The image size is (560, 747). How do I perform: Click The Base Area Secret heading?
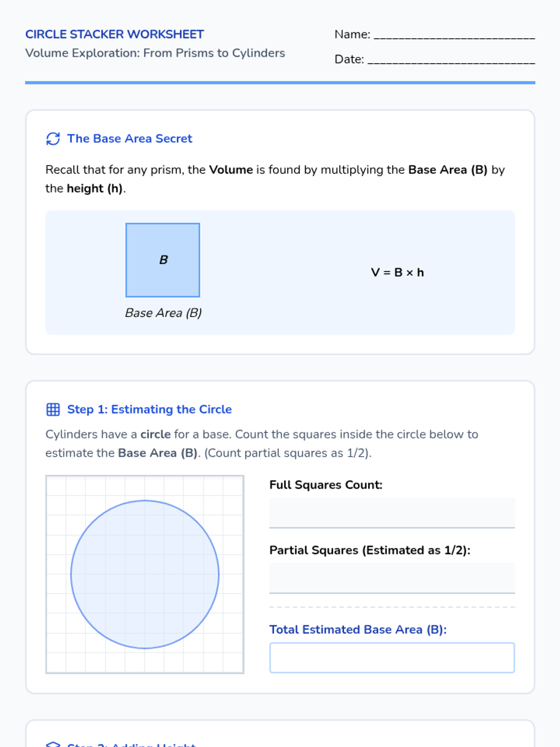click(129, 139)
